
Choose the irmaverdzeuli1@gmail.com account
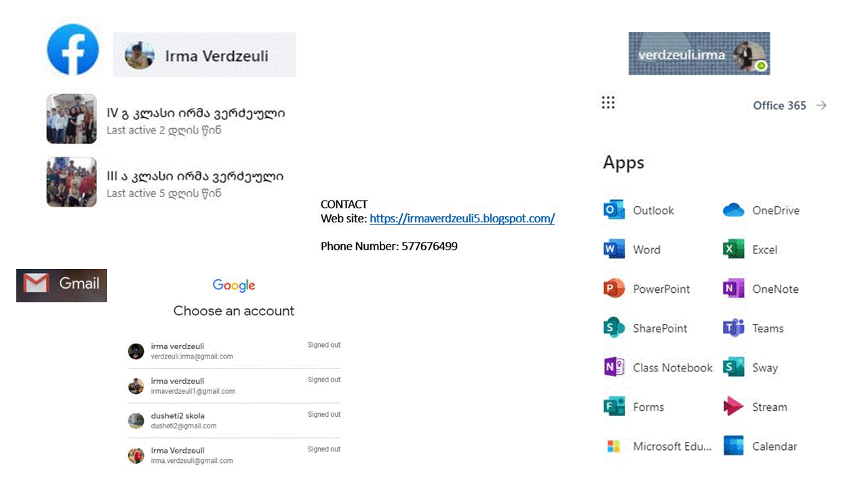point(234,386)
